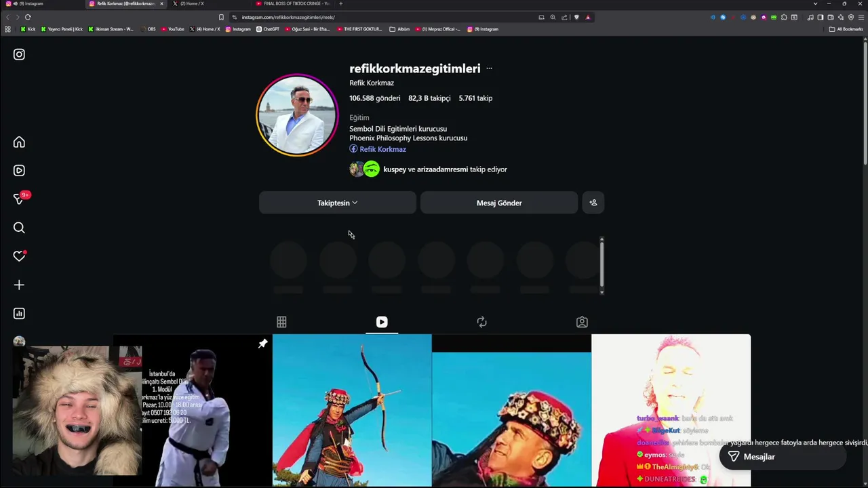Click the refikkorkmazegitimleri username heading
The image size is (868, 488).
coord(415,68)
